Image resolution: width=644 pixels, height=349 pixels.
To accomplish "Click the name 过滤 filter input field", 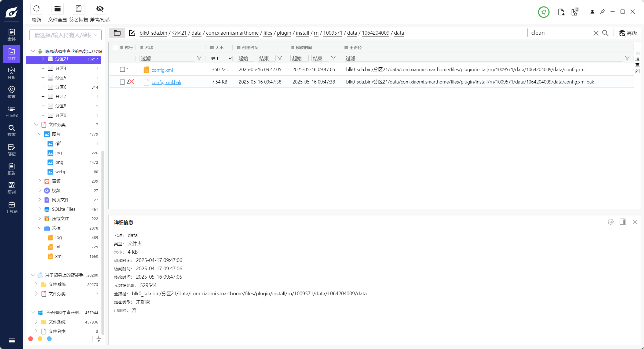I will 167,58.
